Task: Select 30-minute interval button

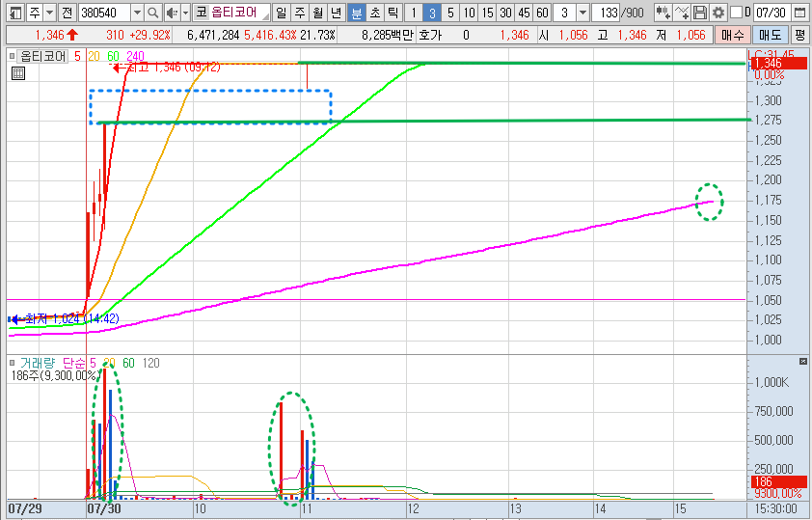Action: pos(506,13)
